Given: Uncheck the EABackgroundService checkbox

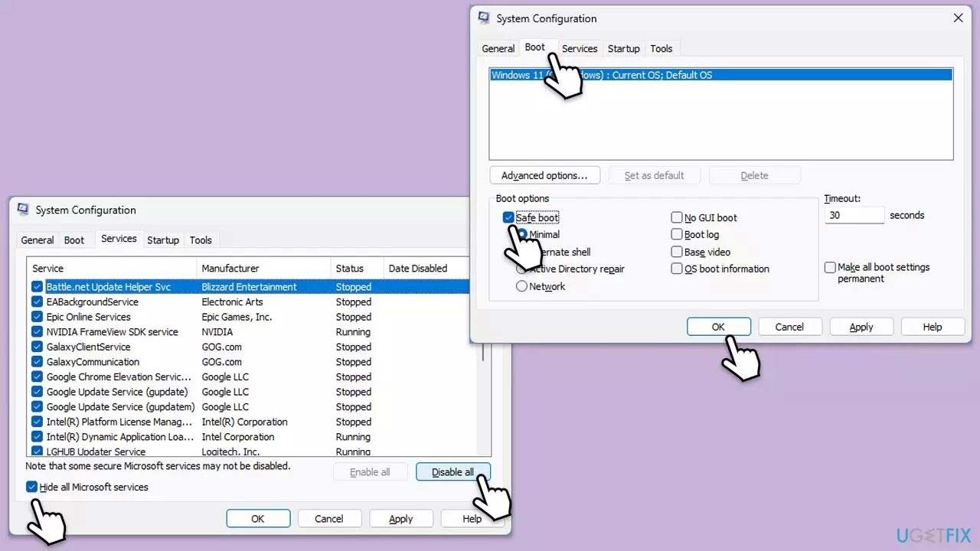Looking at the screenshot, I should point(37,302).
